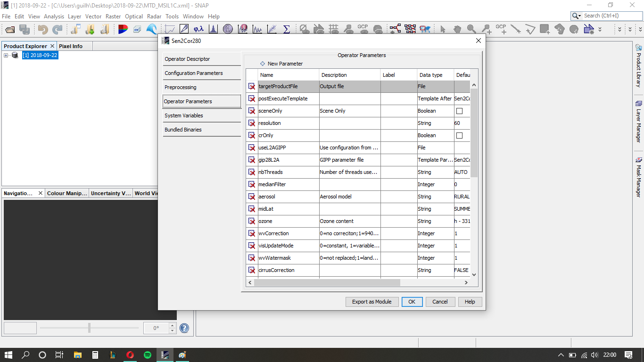Image resolution: width=644 pixels, height=362 pixels.
Task: Open the Scatter Plot tool icon
Action: tap(272, 29)
